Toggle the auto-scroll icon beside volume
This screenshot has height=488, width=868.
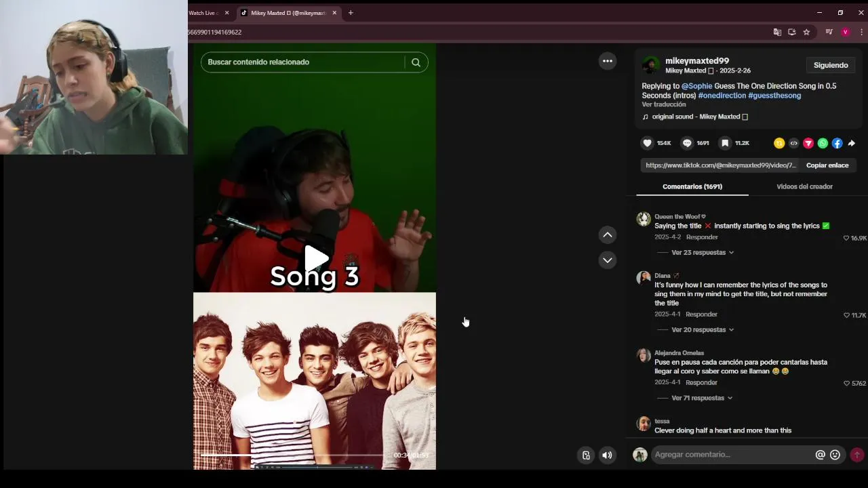tap(586, 455)
